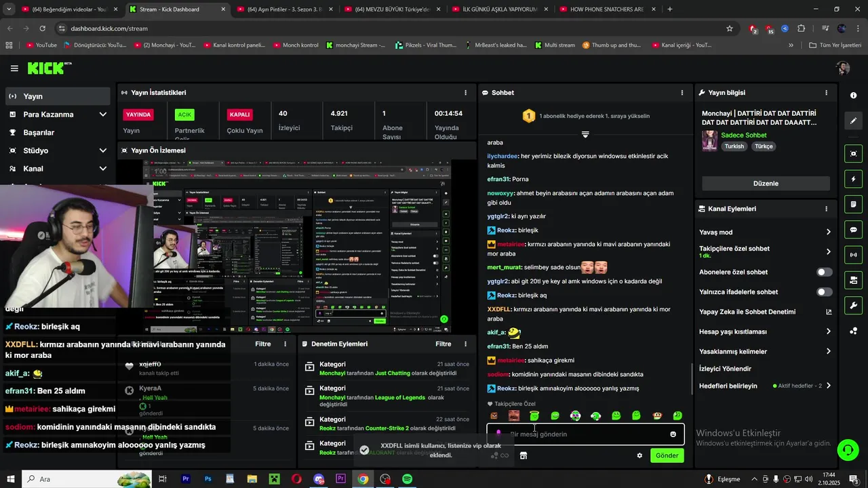This screenshot has width=868, height=488.
Task: Click İzleyici Yönlendir option
Action: [725, 369]
